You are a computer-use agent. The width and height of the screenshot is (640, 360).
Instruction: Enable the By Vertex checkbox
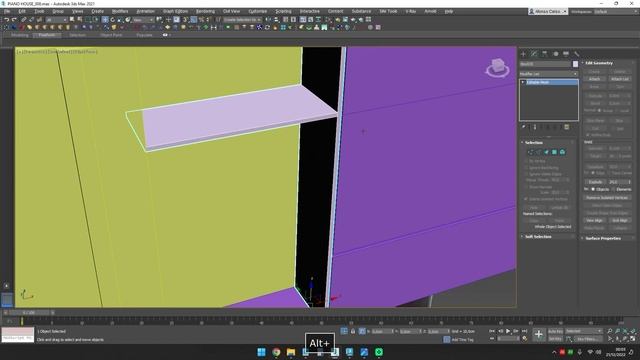526,161
